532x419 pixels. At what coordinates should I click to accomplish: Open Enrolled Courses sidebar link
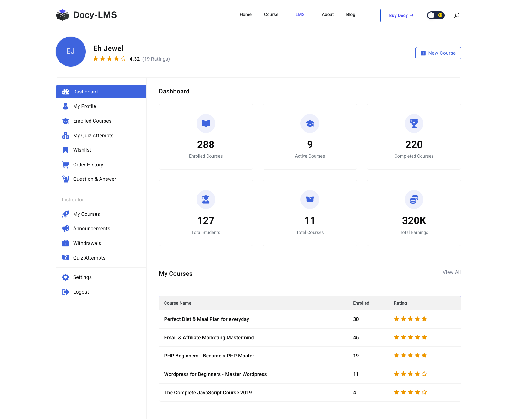click(x=101, y=121)
